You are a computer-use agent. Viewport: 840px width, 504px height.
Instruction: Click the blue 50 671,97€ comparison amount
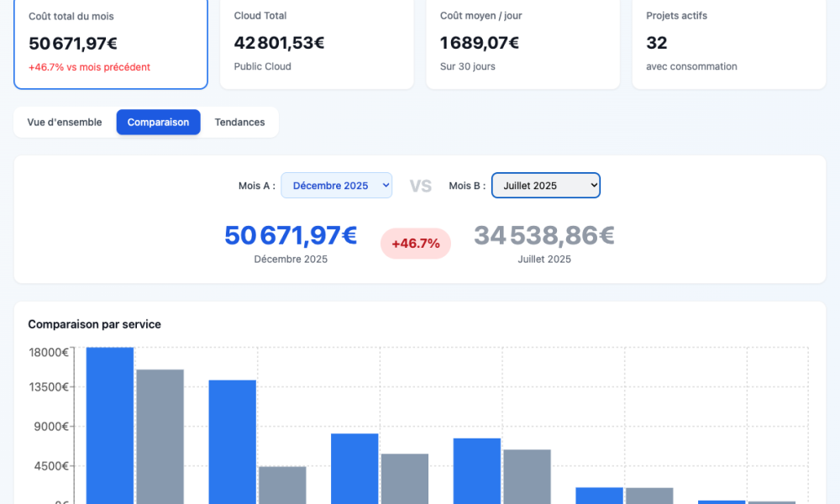click(291, 236)
